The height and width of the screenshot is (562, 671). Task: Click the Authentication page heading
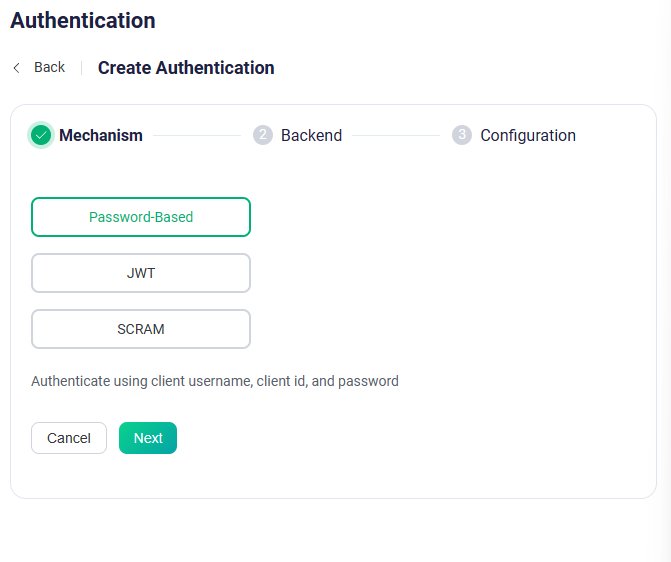click(83, 20)
